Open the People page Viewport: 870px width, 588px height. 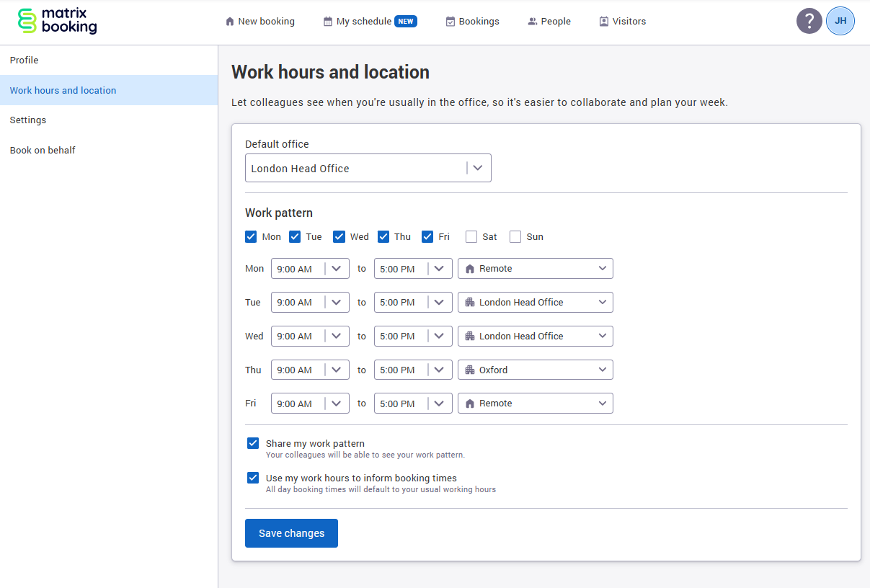(549, 22)
